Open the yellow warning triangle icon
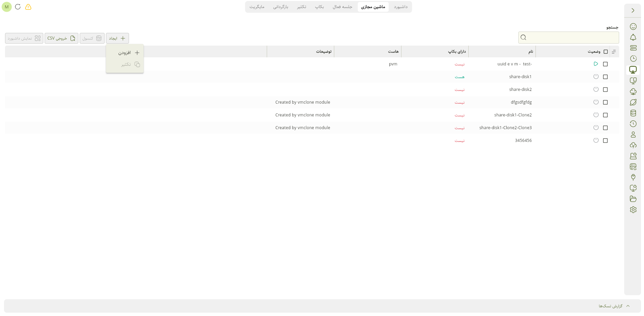Image resolution: width=644 pixels, height=316 pixels. tap(28, 7)
